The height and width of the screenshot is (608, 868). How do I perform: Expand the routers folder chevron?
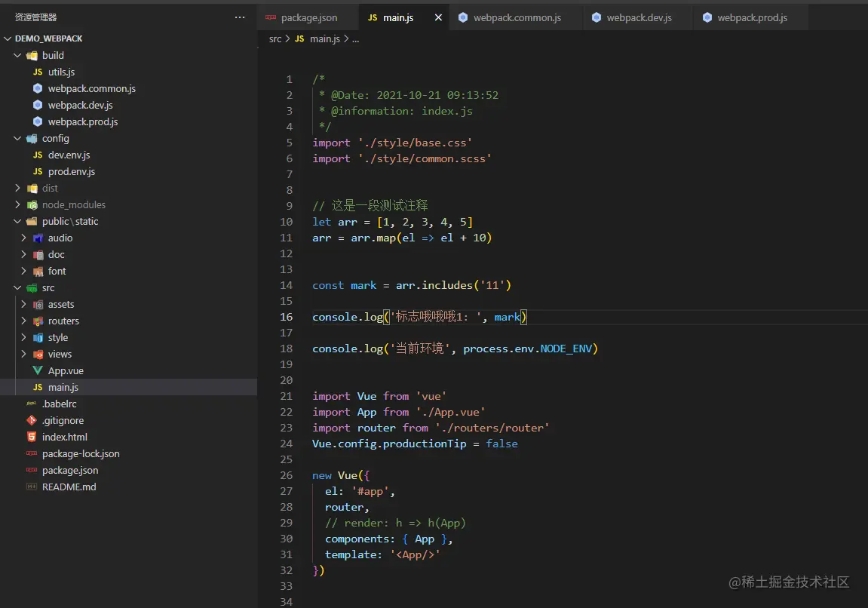point(23,321)
